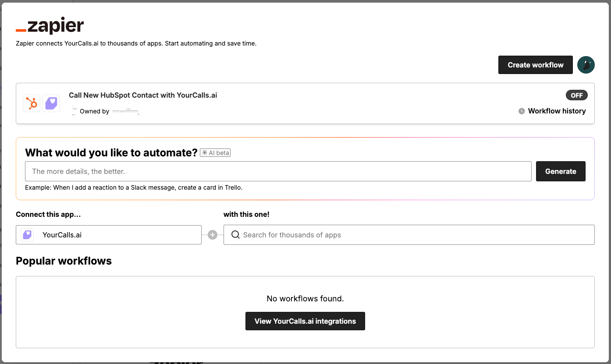Screen dimensions: 611x364
Task: Click View YourCalls.ai integrations button
Action: [x=305, y=321]
